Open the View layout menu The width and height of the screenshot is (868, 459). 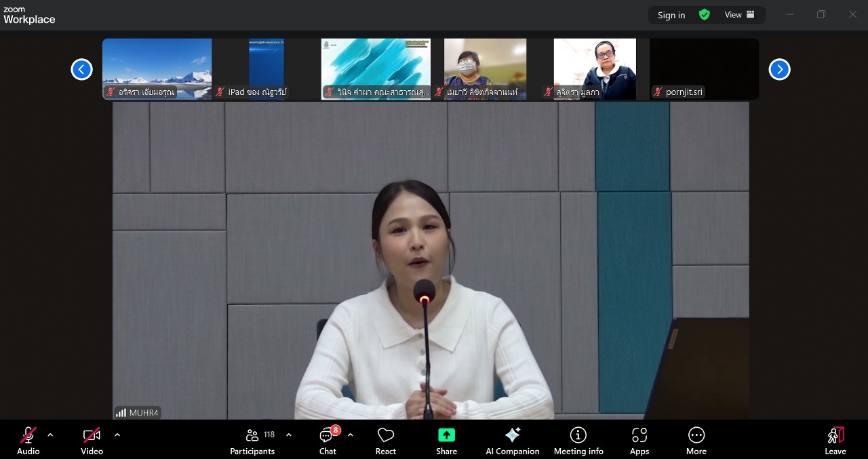tap(739, 15)
